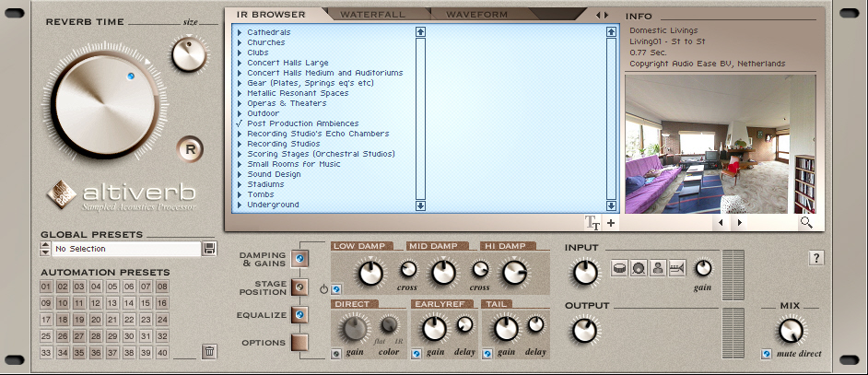Recall automation preset 27
Screen dimensions: 868x375
(79, 336)
